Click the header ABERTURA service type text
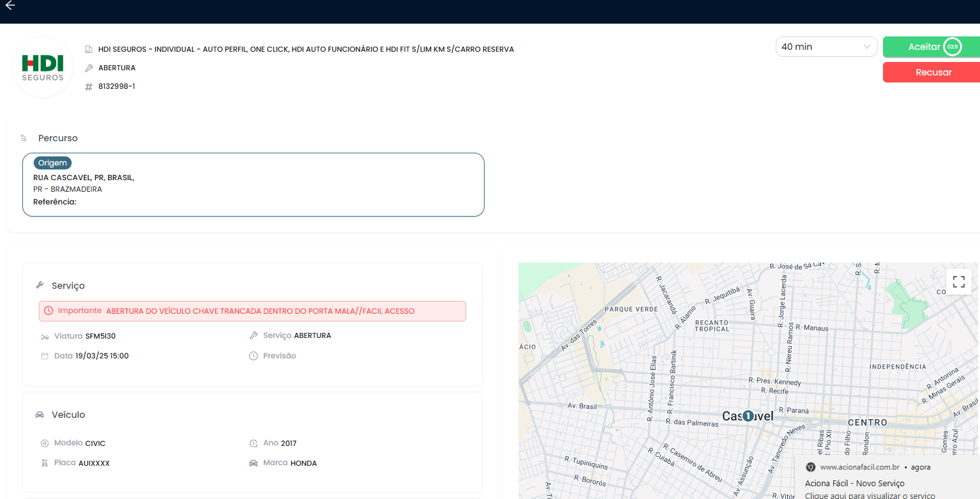This screenshot has width=980, height=499. (117, 68)
